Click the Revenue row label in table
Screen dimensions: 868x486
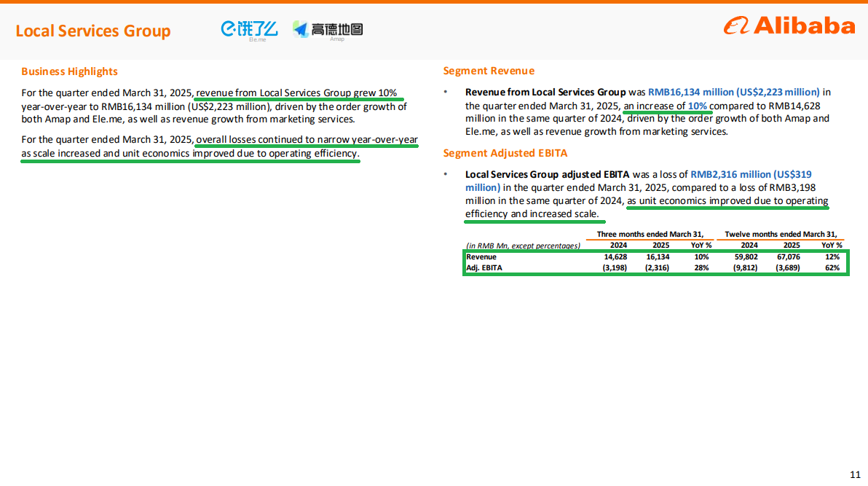click(x=481, y=256)
